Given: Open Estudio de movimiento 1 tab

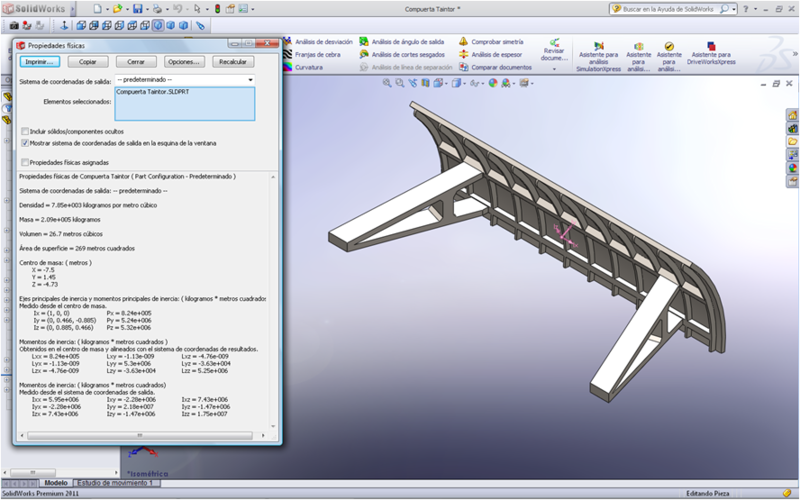Looking at the screenshot, I should (115, 483).
